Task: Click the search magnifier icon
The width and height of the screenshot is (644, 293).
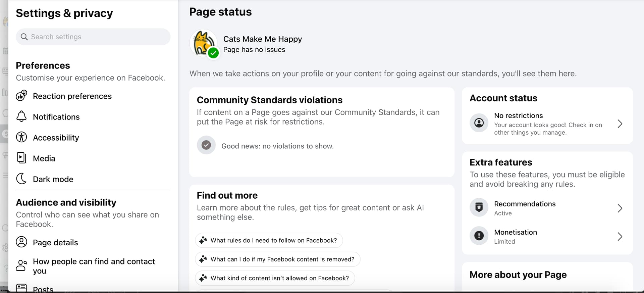Action: pyautogui.click(x=24, y=37)
